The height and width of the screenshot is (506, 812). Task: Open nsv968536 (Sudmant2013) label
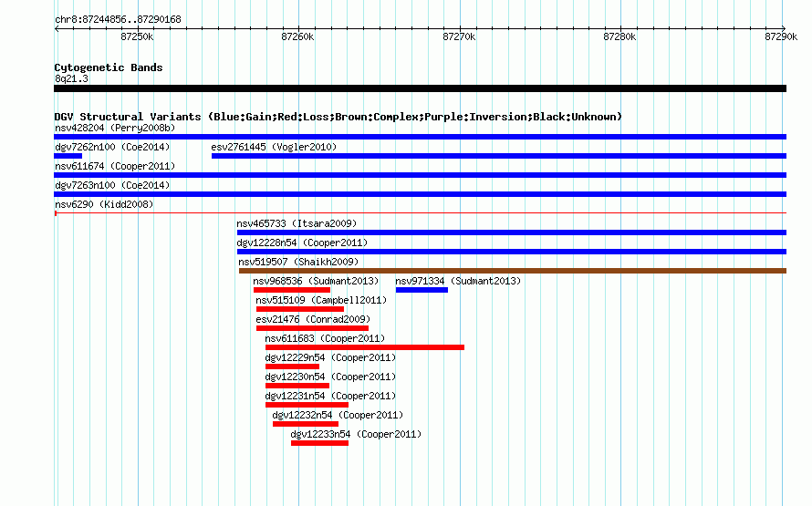pos(316,281)
